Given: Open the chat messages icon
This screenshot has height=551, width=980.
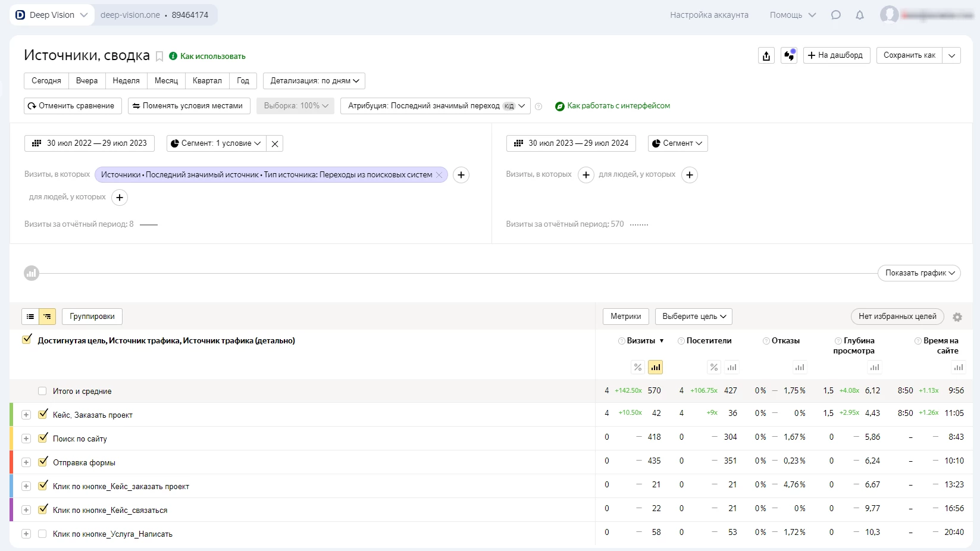Looking at the screenshot, I should [836, 15].
